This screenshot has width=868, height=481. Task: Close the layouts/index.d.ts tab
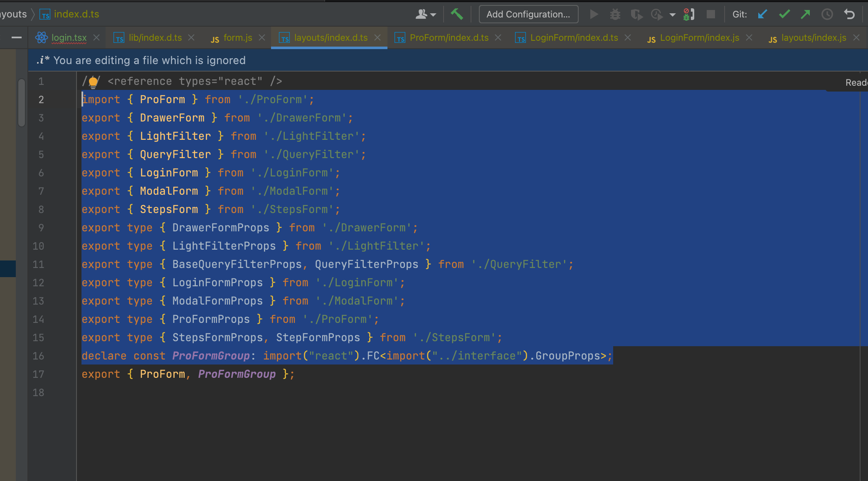(377, 38)
